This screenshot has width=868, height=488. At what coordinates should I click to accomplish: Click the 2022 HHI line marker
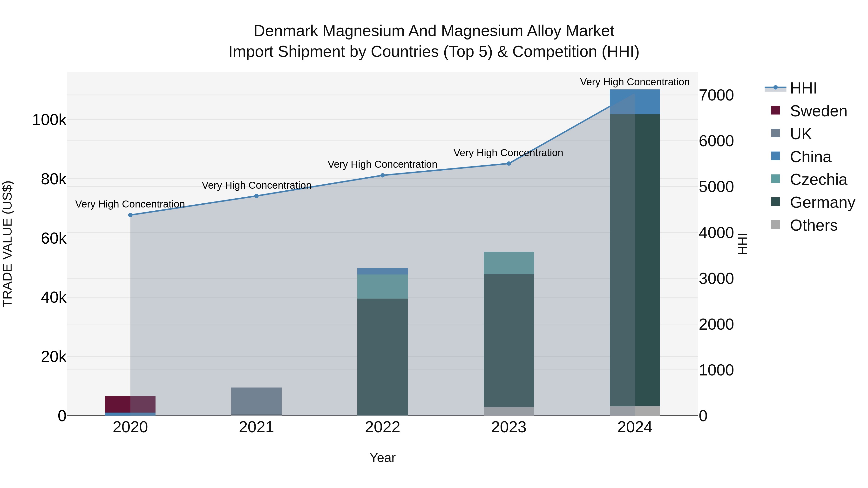coord(382,175)
